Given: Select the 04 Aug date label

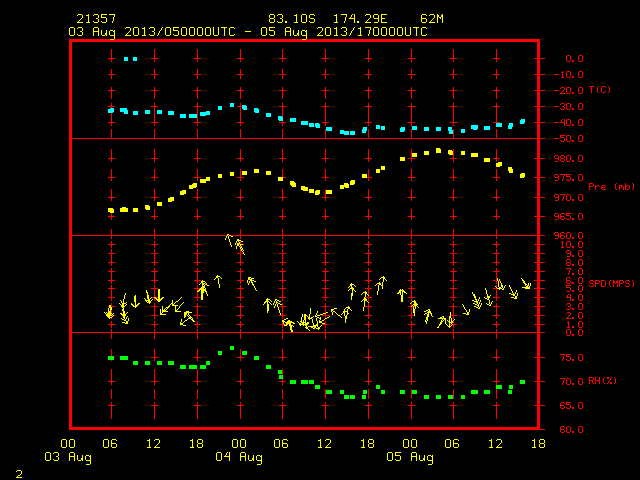Looking at the screenshot, I should tap(239, 457).
